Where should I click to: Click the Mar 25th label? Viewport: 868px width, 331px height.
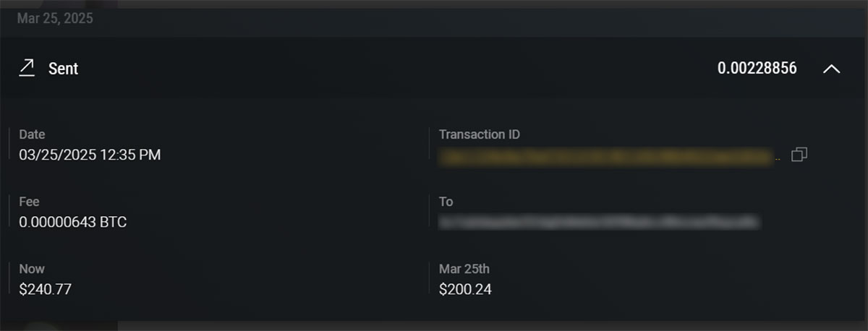464,269
